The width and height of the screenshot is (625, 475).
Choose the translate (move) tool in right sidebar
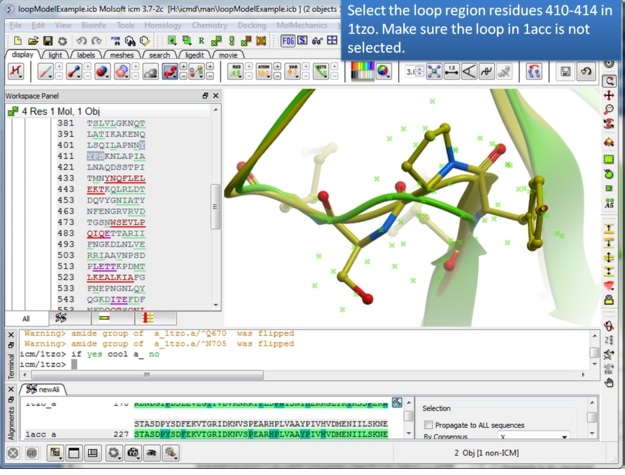609,95
